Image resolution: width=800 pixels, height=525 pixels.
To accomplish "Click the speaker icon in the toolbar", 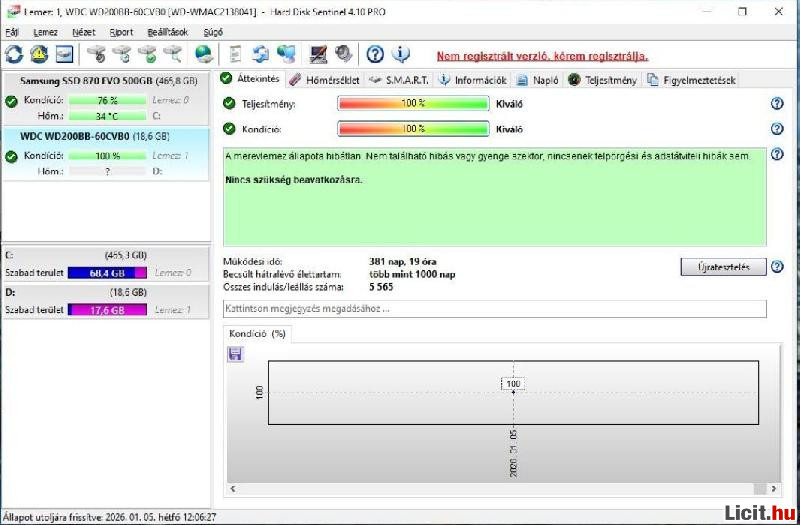I will 344,54.
